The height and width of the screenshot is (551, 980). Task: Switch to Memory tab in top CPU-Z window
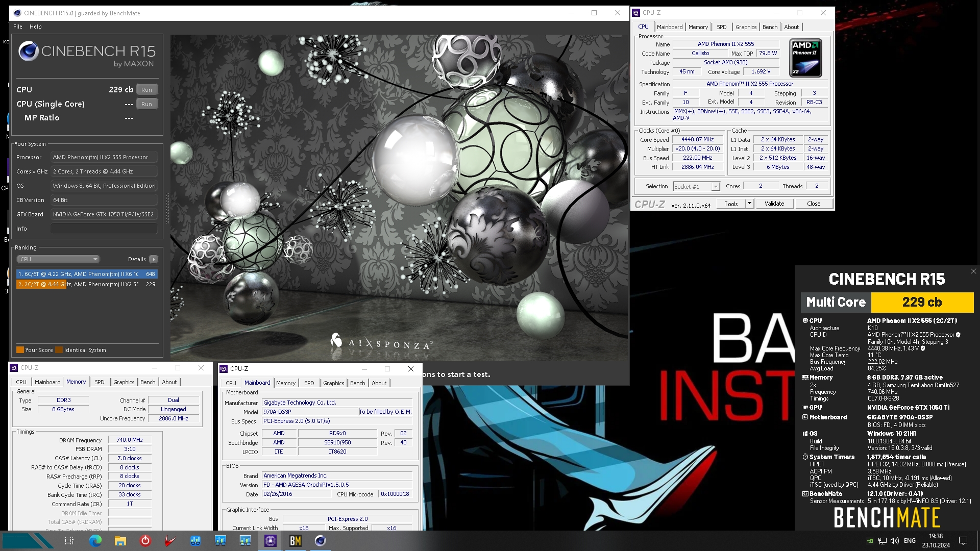(x=698, y=27)
